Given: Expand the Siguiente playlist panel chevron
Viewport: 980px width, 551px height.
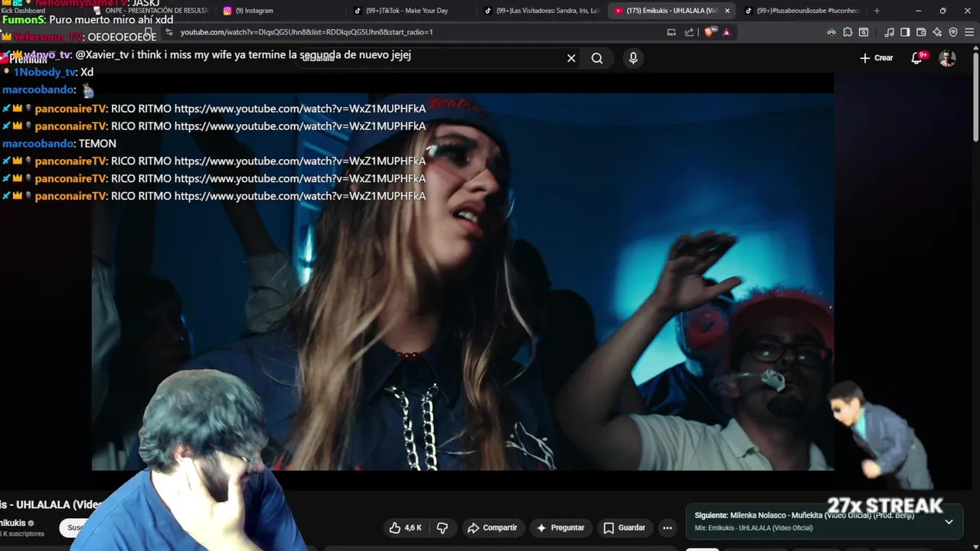Looking at the screenshot, I should click(x=949, y=522).
